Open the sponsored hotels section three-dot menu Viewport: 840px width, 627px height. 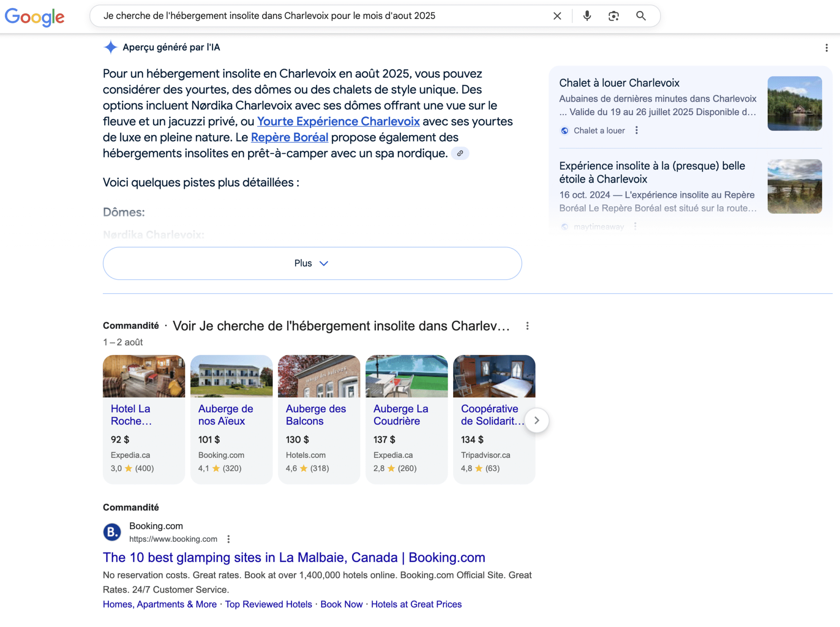527,326
